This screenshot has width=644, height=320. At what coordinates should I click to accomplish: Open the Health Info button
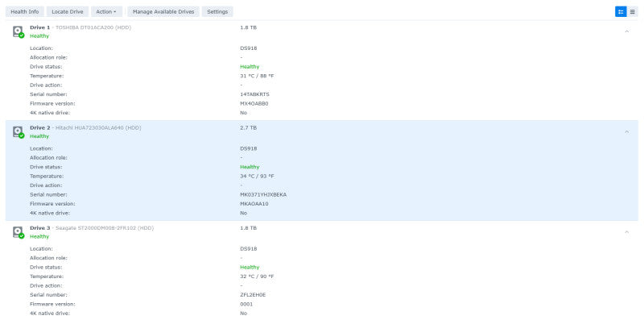point(25,11)
